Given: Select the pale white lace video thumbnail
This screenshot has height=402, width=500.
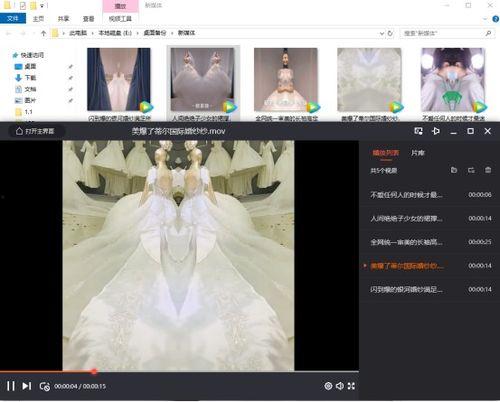Looking at the screenshot, I should point(369,79).
